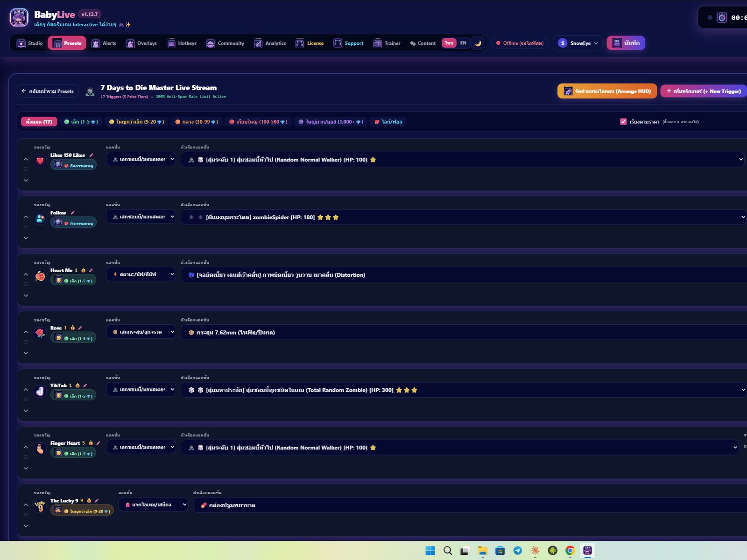747x560 pixels.
Task: View the Analytics tab
Action: click(x=270, y=43)
